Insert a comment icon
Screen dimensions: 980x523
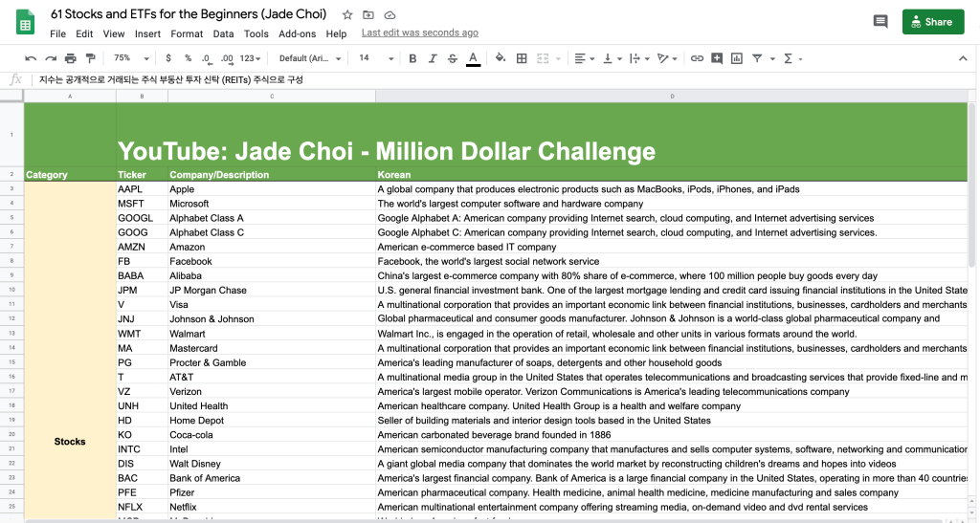coord(717,58)
